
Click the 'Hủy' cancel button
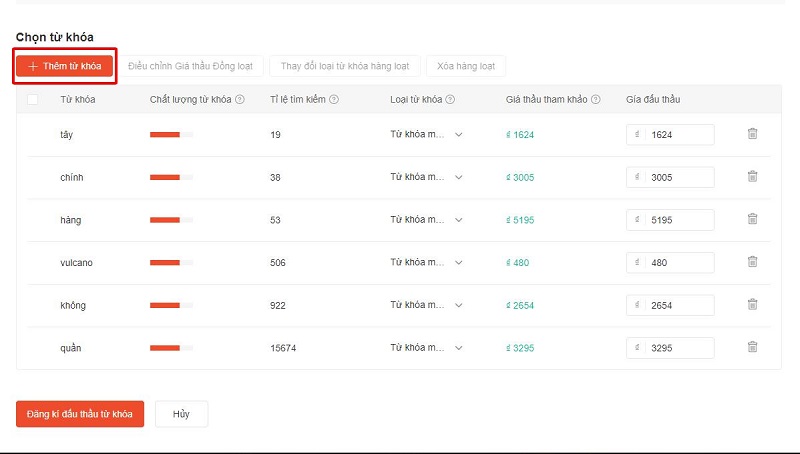(x=181, y=413)
